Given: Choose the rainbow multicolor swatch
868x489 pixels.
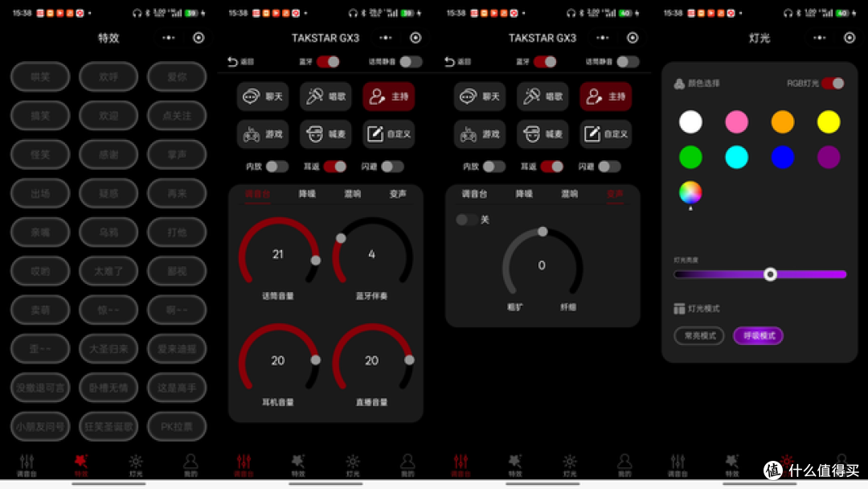Looking at the screenshot, I should point(690,193).
